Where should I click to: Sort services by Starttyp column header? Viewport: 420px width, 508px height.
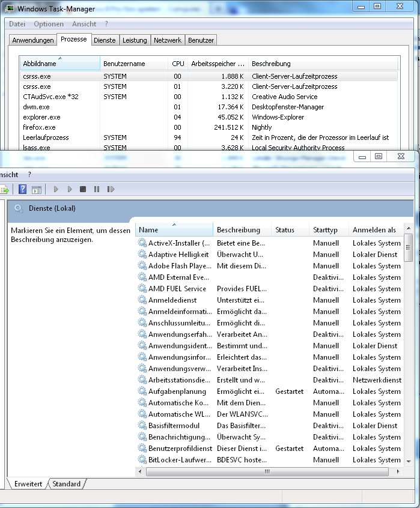[x=329, y=230]
